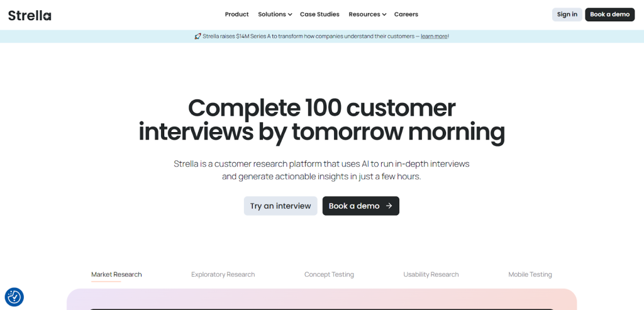Image resolution: width=644 pixels, height=310 pixels.
Task: Click the arrow icon in the hero Book a demo button
Action: 389,206
